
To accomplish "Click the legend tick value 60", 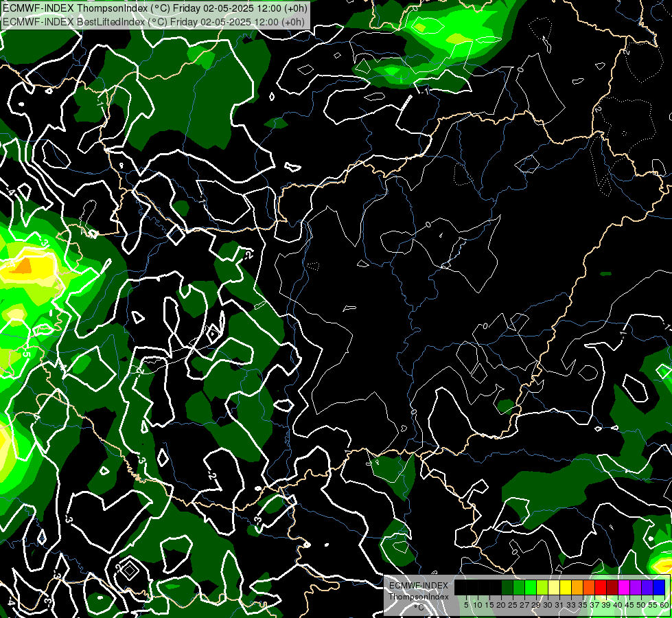I will click(x=664, y=605).
